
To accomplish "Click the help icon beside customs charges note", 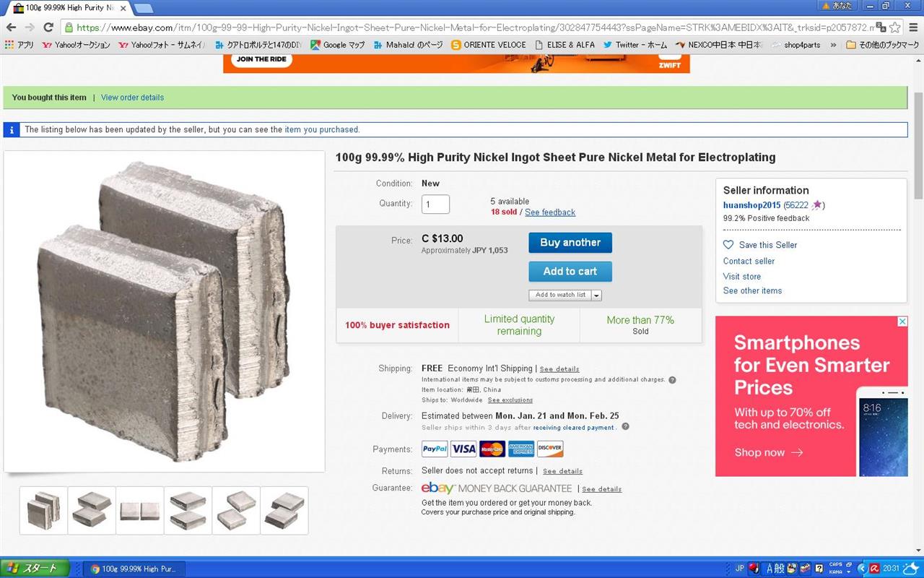I will 672,380.
